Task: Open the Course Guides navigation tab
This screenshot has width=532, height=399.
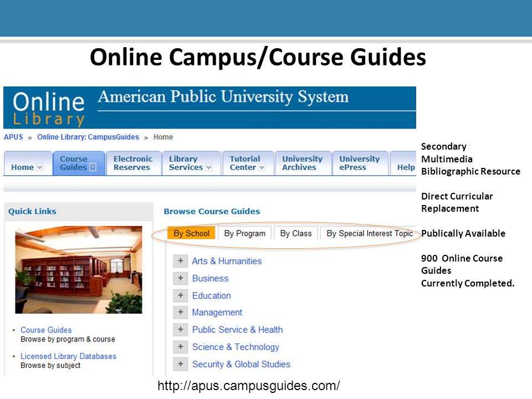Action: (79, 163)
